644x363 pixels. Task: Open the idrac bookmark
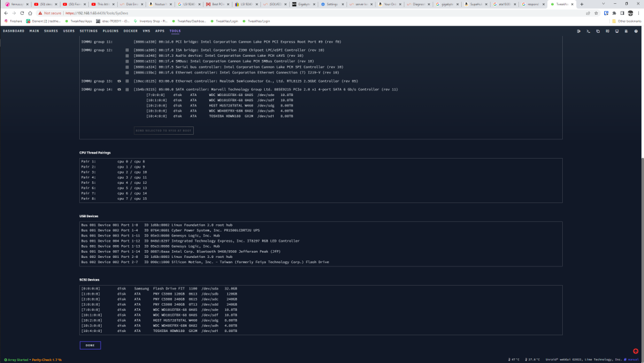point(113,21)
